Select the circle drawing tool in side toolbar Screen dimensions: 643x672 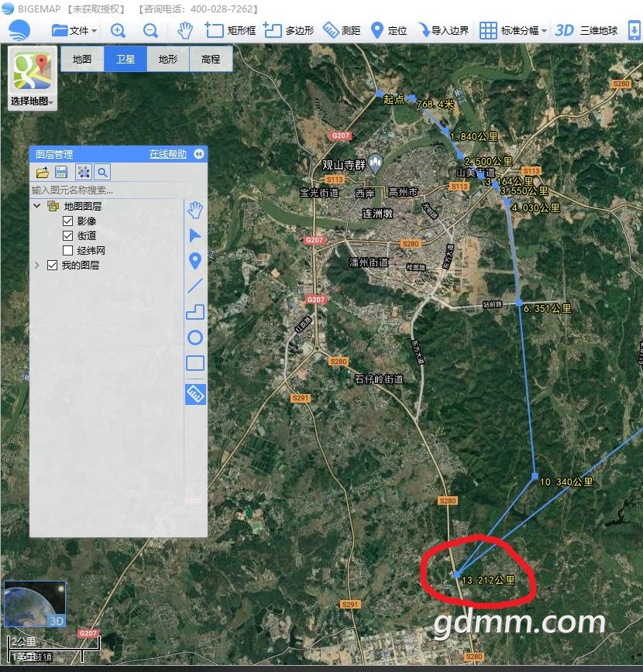[195, 338]
